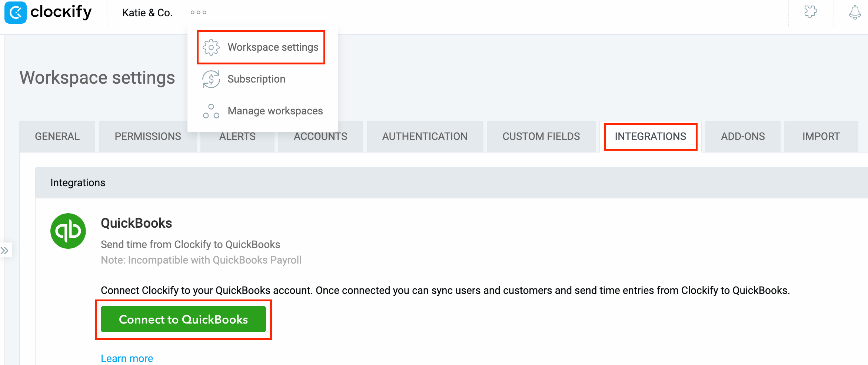Click the QuickBooks logo
The image size is (868, 365).
68,231
